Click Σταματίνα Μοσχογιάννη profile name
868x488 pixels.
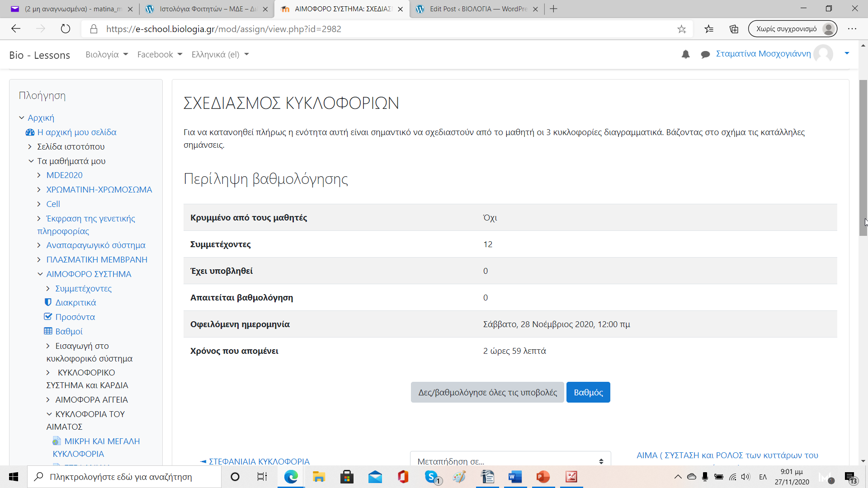pos(763,54)
